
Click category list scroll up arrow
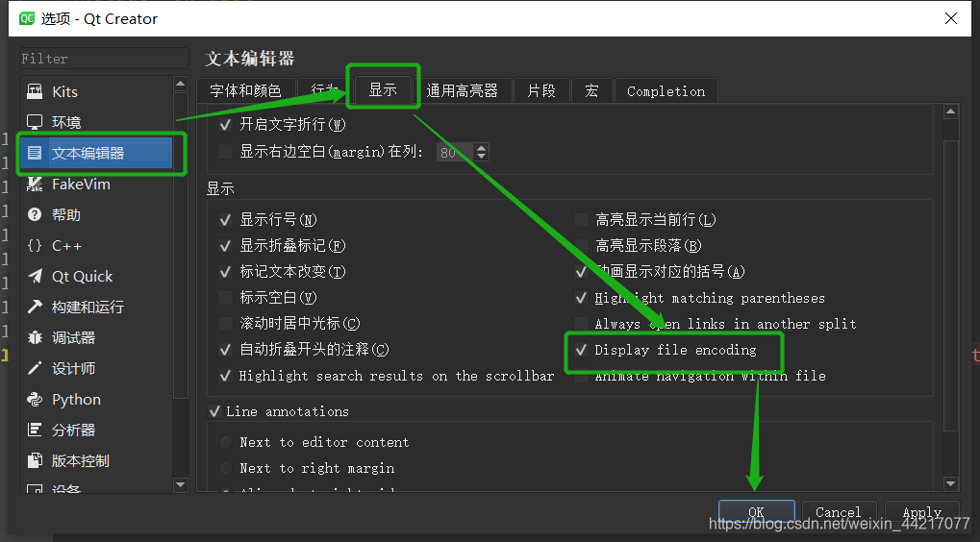click(181, 84)
